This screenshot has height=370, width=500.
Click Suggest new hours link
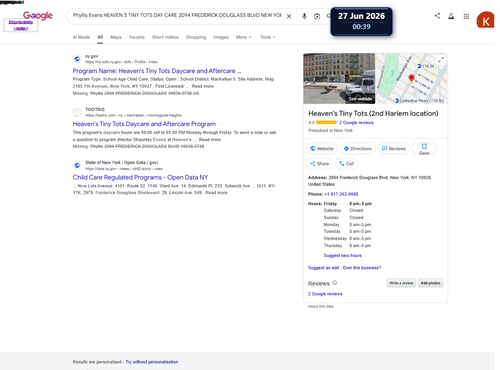pos(342,255)
